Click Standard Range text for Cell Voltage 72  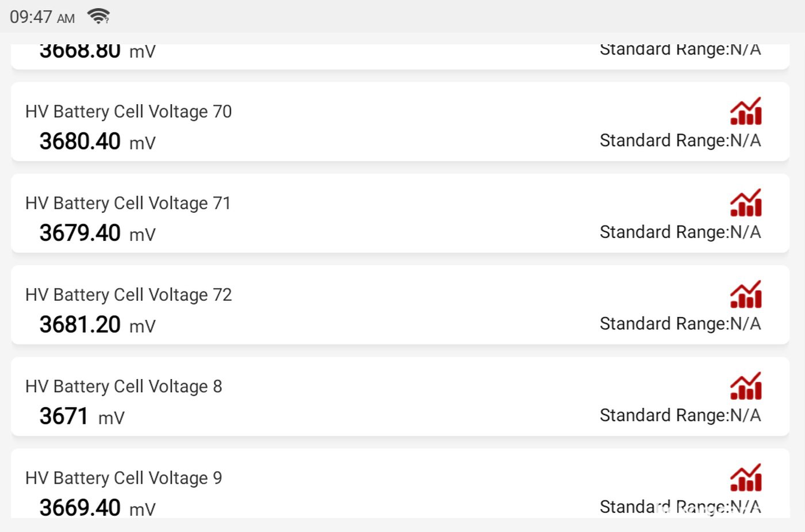(x=680, y=324)
